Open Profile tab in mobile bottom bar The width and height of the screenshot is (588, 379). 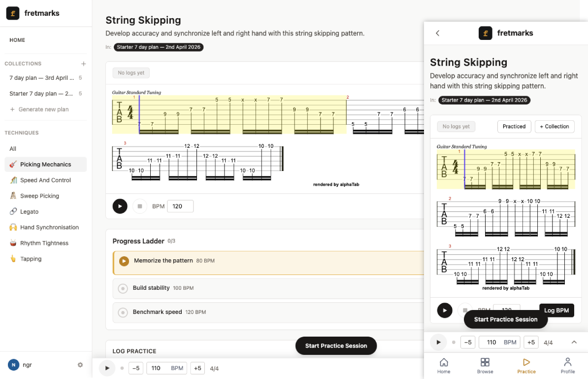[x=567, y=365]
